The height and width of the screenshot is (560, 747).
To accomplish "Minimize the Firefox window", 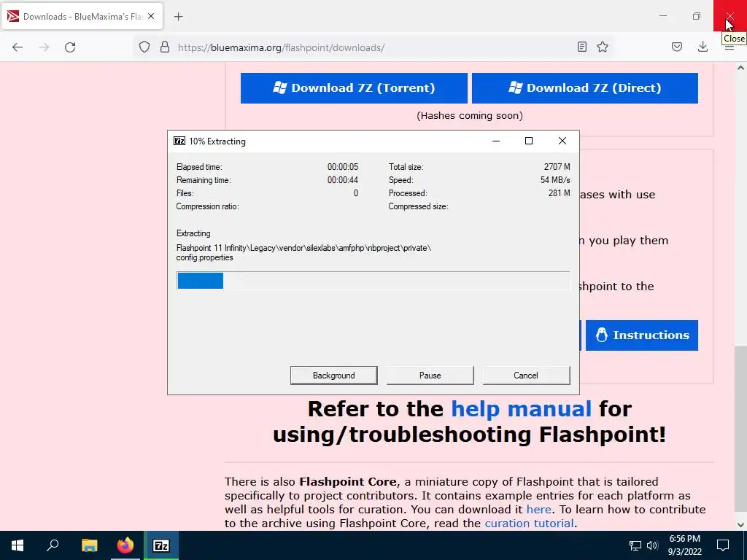I will [663, 16].
